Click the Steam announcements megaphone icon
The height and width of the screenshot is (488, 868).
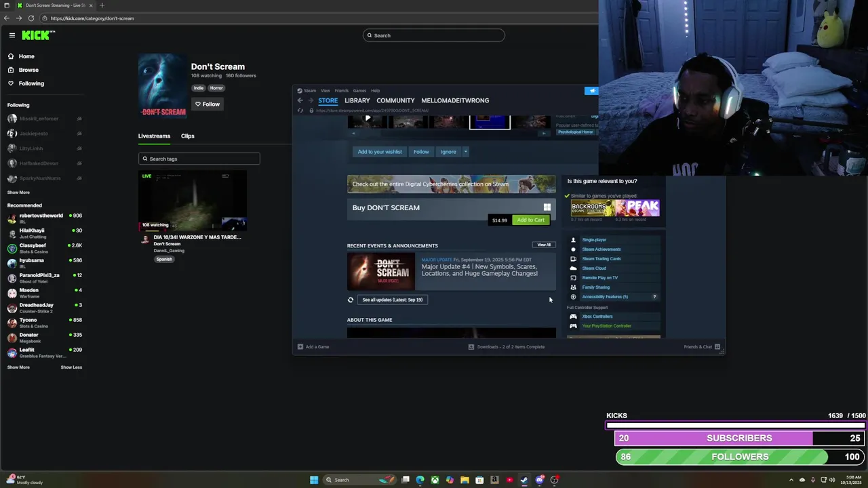(592, 90)
